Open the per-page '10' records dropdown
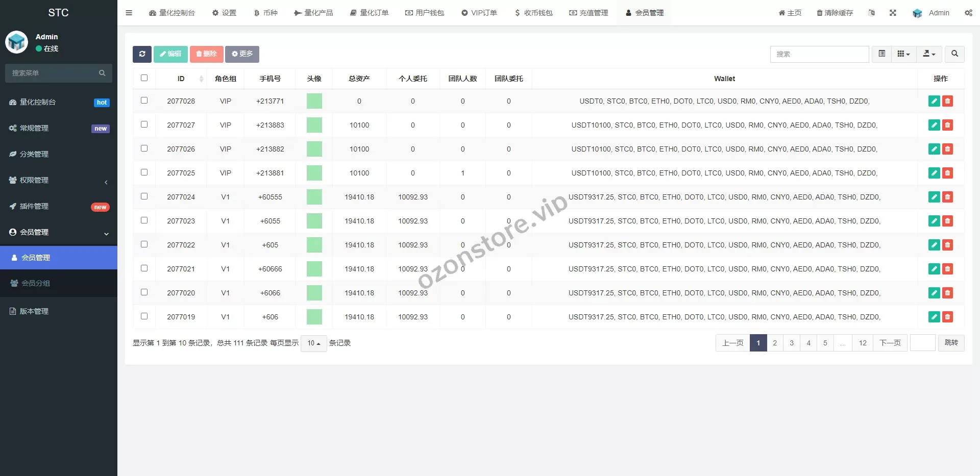Viewport: 980px width, 476px height. click(313, 343)
